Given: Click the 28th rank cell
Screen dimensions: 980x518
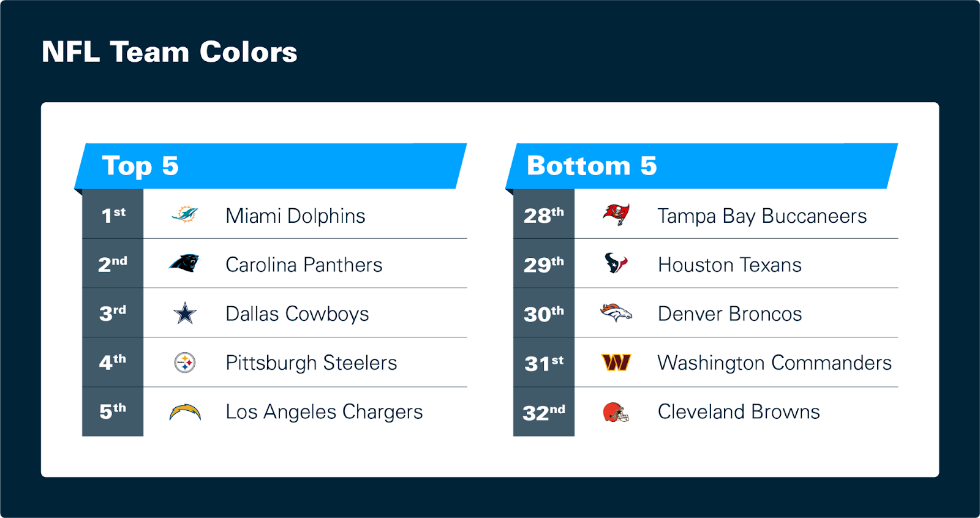Looking at the screenshot, I should [x=544, y=214].
